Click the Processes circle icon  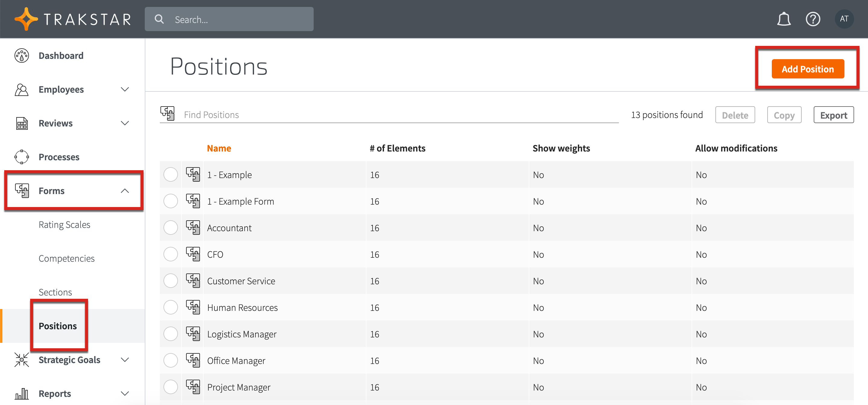[x=22, y=157]
